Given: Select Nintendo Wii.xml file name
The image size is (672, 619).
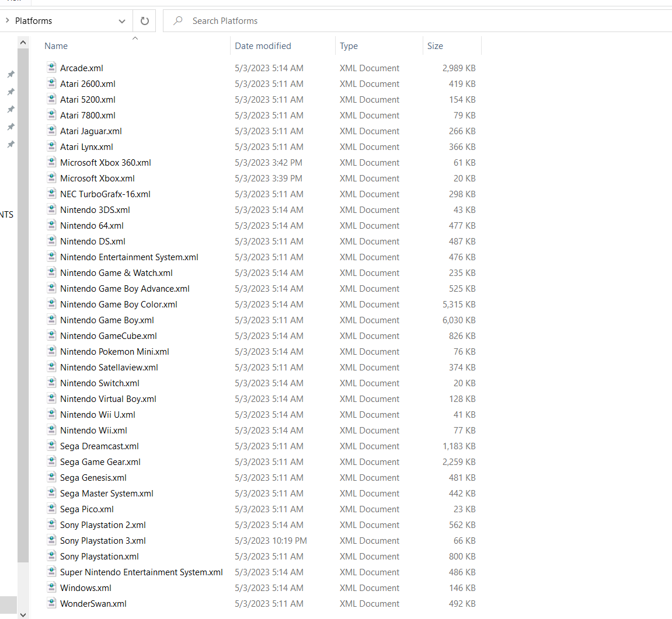Looking at the screenshot, I should click(94, 430).
